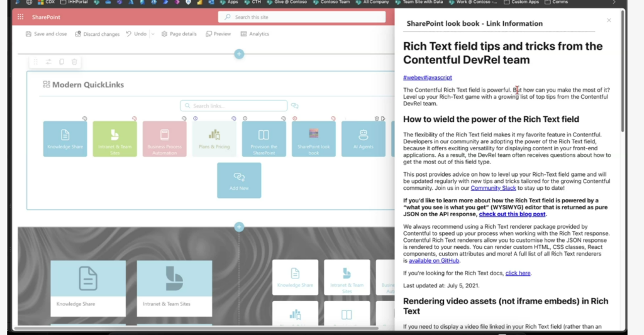The width and height of the screenshot is (644, 335).
Task: Open the Give @ Contoso bookmark
Action: click(287, 2)
